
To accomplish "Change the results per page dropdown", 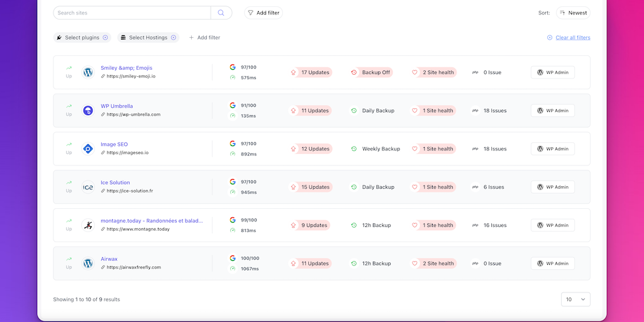I will (x=575, y=299).
